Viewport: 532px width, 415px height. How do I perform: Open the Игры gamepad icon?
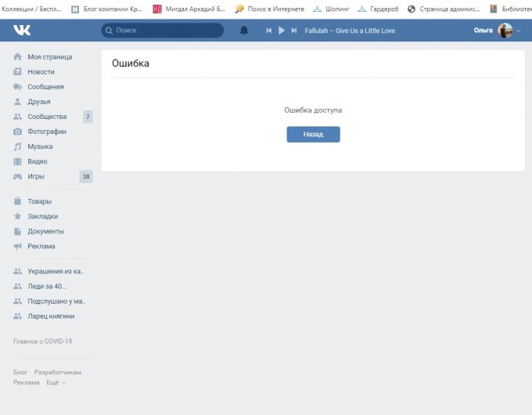[18, 176]
